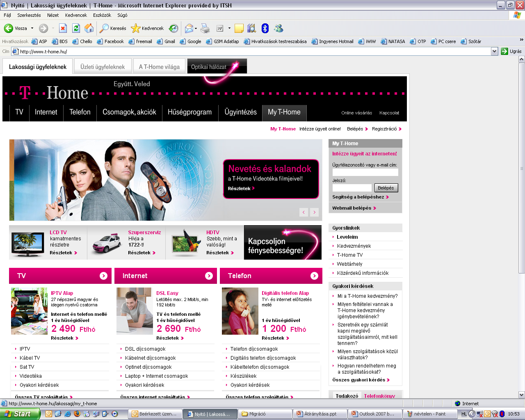The height and width of the screenshot is (420, 525).
Task: Click the TV section header arrow icon
Action: tap(103, 276)
